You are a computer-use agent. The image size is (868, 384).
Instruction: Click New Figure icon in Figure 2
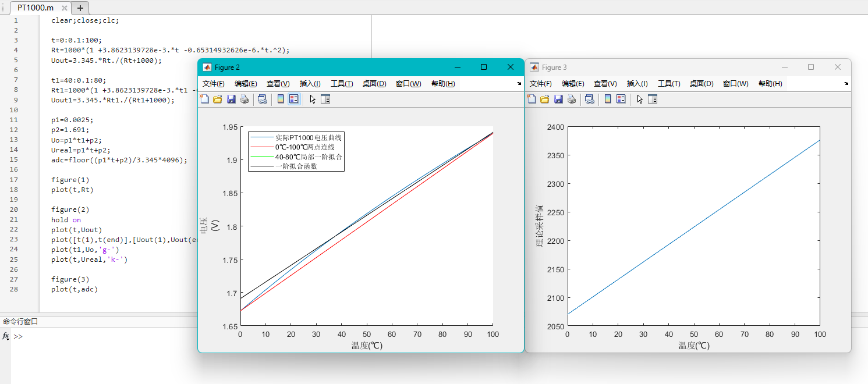204,99
